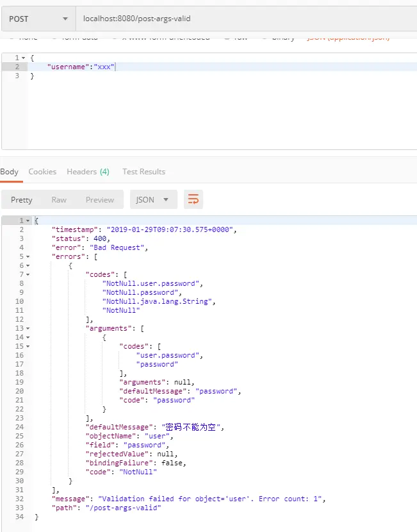Toggle the wrap lines icon button

[193, 199]
